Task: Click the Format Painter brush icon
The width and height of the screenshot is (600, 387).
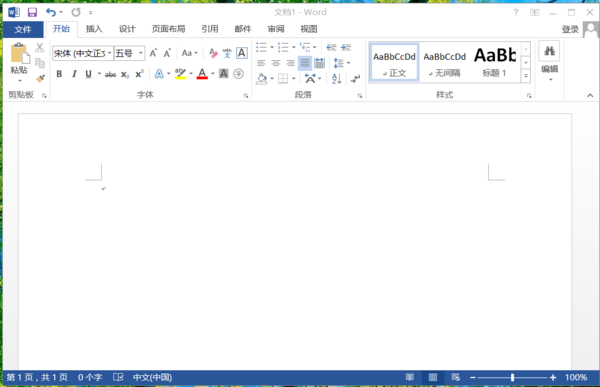Action: (40, 78)
